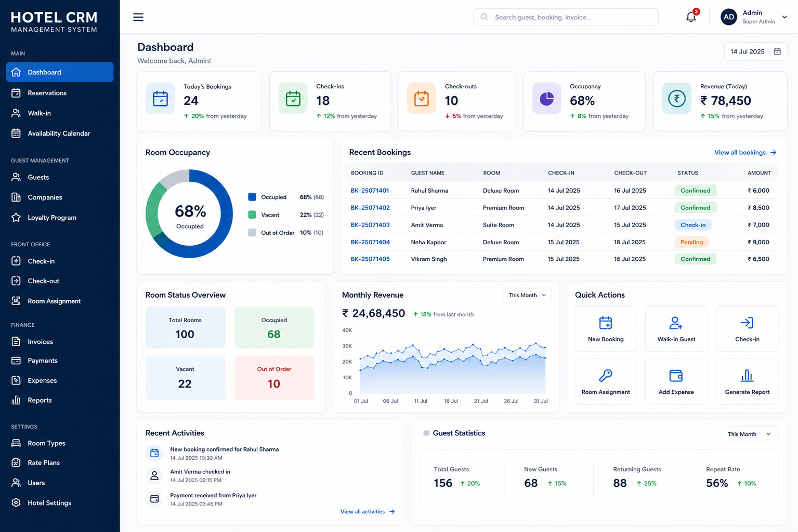
Task: Click the AD avatar icon
Action: click(x=729, y=17)
